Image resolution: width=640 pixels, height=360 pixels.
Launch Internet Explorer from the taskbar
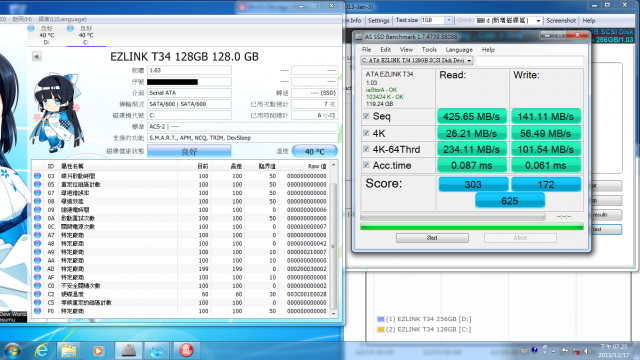tap(42, 350)
